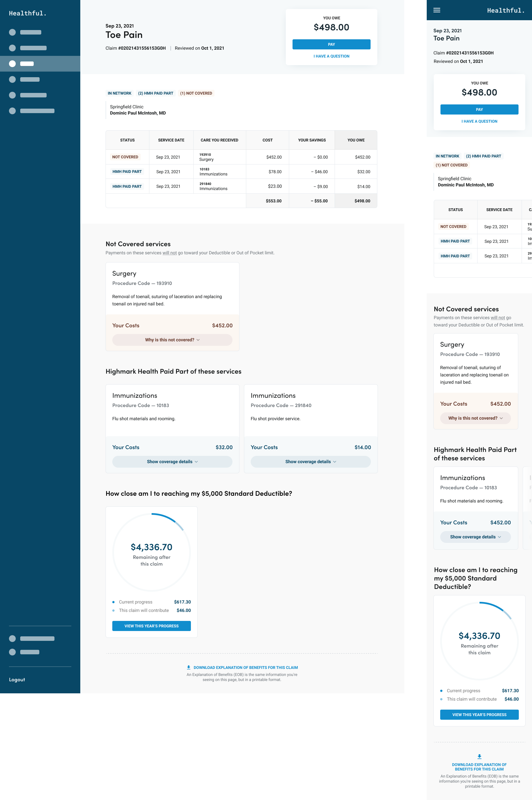Image resolution: width=532 pixels, height=800 pixels.
Task: Open the highlighted third sidebar menu item
Action: click(40, 63)
